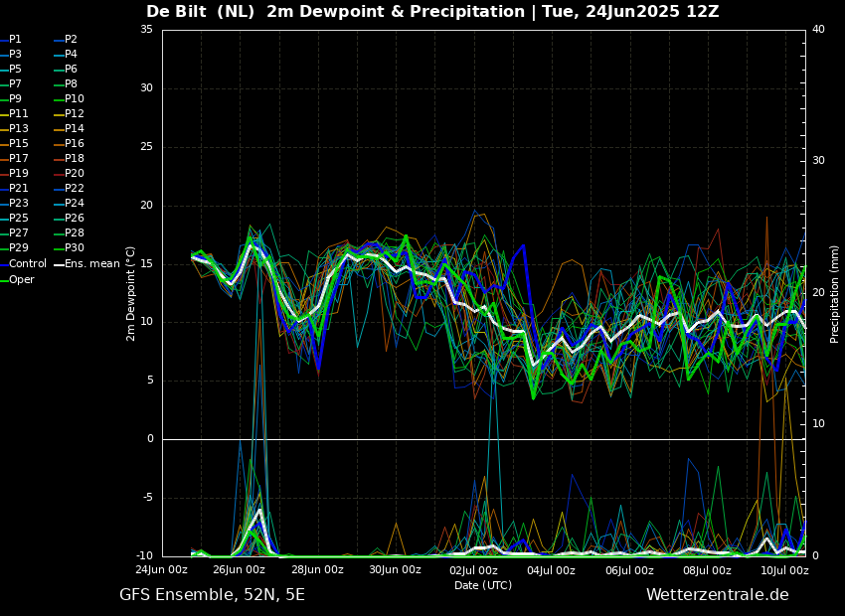This screenshot has width=845, height=616.
Task: Select the P26 legend entry
Action: (75, 219)
